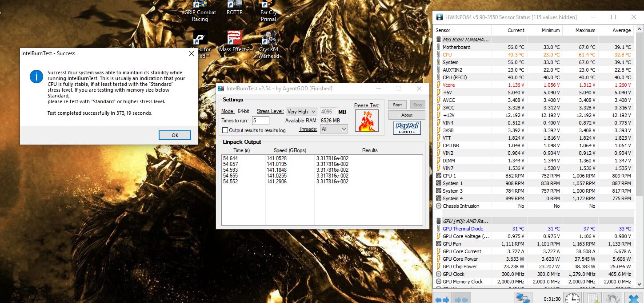Click the Maximum column header

(x=580, y=30)
